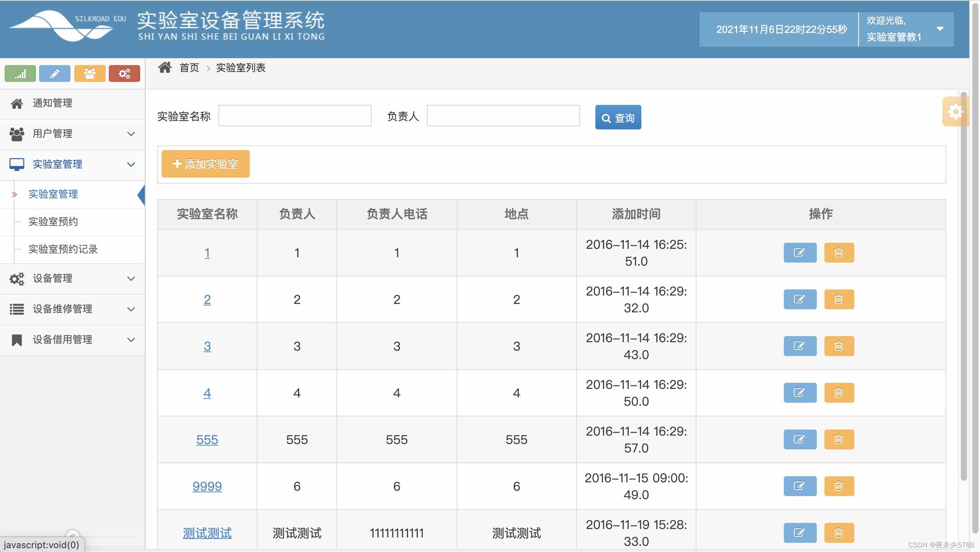Expand the 设备借用管理 sidebar section
980x552 pixels.
coord(72,340)
